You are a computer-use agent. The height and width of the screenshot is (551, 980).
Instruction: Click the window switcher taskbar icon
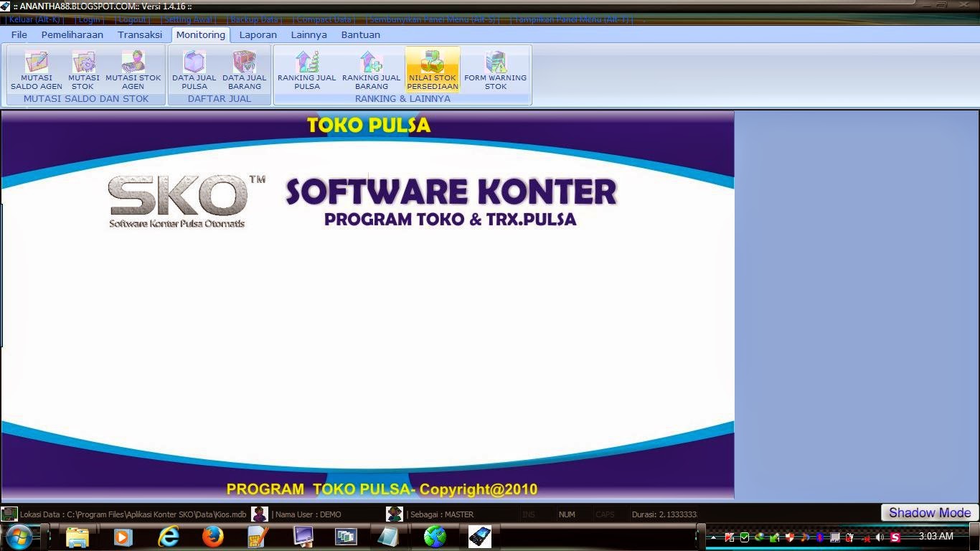pos(347,537)
